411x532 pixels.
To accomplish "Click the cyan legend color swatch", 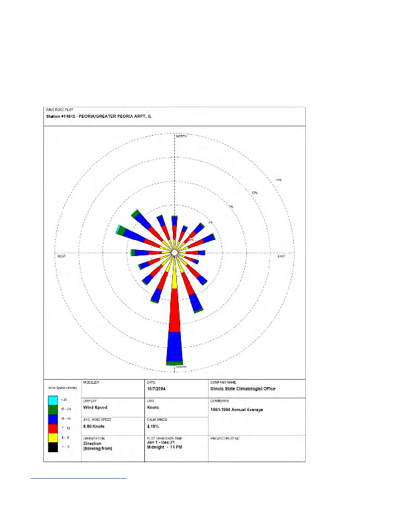I will (x=53, y=400).
